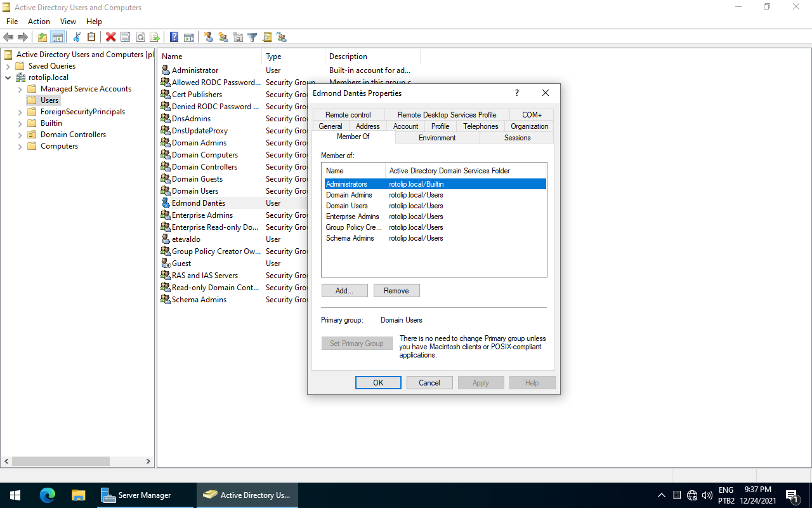Open the Action menu

39,22
